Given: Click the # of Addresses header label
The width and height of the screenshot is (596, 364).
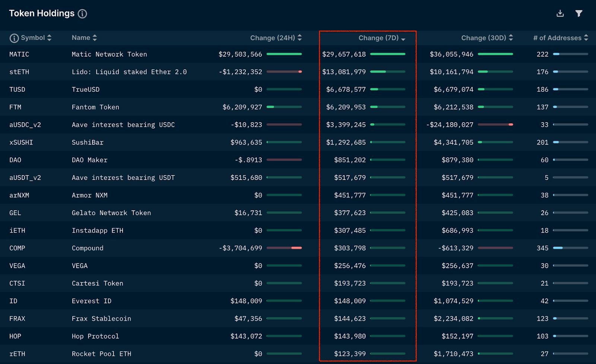Looking at the screenshot, I should point(557,38).
